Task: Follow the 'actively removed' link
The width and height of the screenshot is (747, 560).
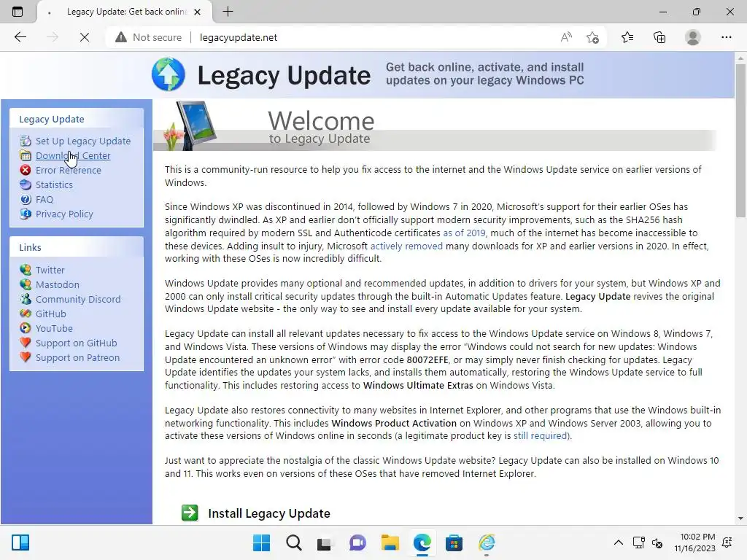Action: [406, 246]
